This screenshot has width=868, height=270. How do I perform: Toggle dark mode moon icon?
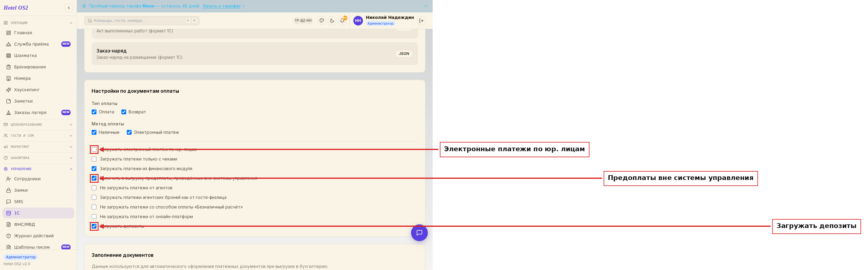pyautogui.click(x=332, y=20)
